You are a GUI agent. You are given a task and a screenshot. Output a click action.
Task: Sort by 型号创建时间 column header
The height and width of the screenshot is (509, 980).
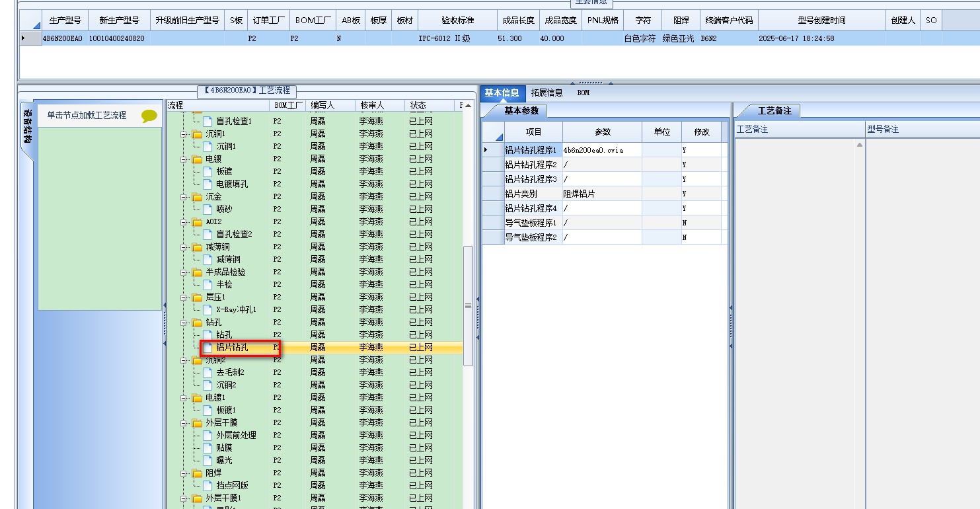click(821, 20)
